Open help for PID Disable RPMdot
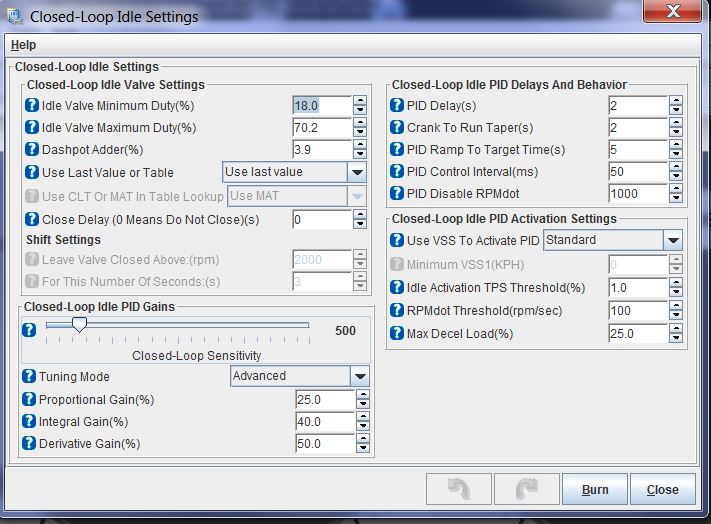 [x=397, y=193]
